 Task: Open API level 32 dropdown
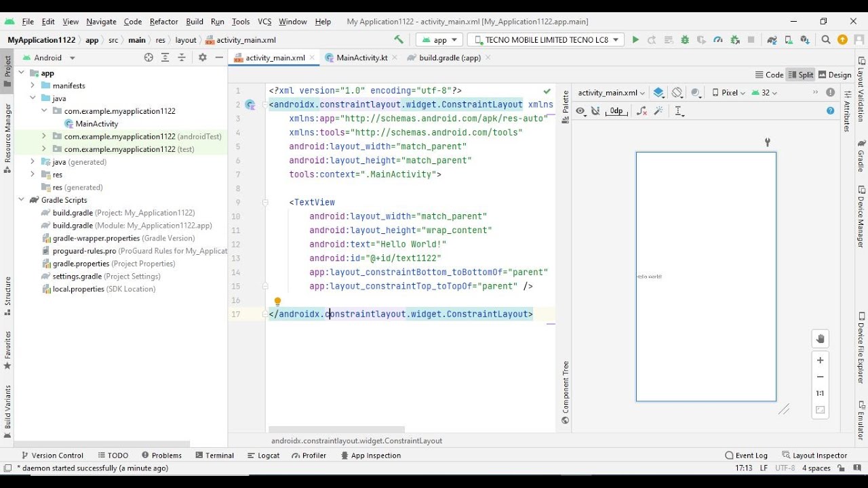pos(764,93)
